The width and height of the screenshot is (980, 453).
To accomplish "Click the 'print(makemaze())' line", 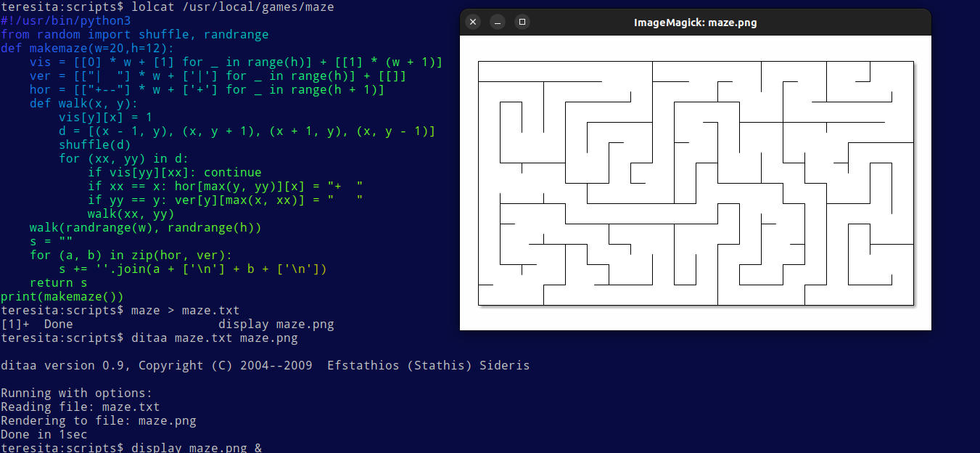I will (62, 297).
